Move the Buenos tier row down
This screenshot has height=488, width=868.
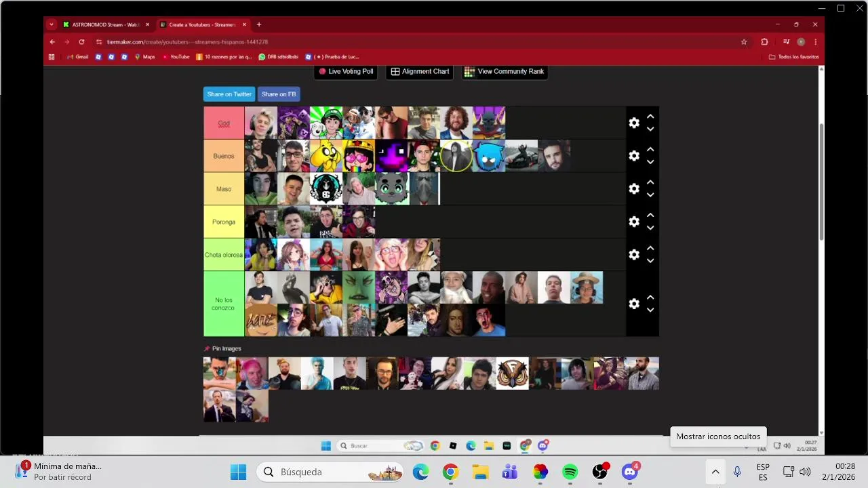[650, 162]
